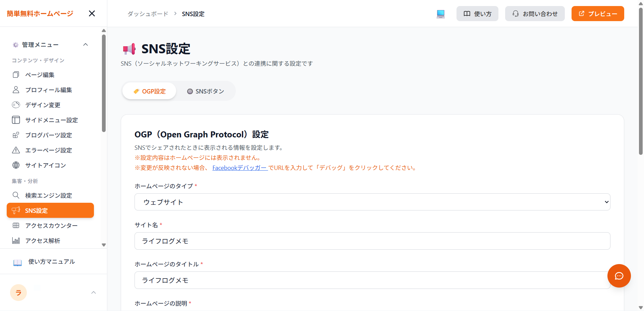Click the ホームページのタイトル input field
Viewport: 644px width, 311px height.
pyautogui.click(x=372, y=280)
